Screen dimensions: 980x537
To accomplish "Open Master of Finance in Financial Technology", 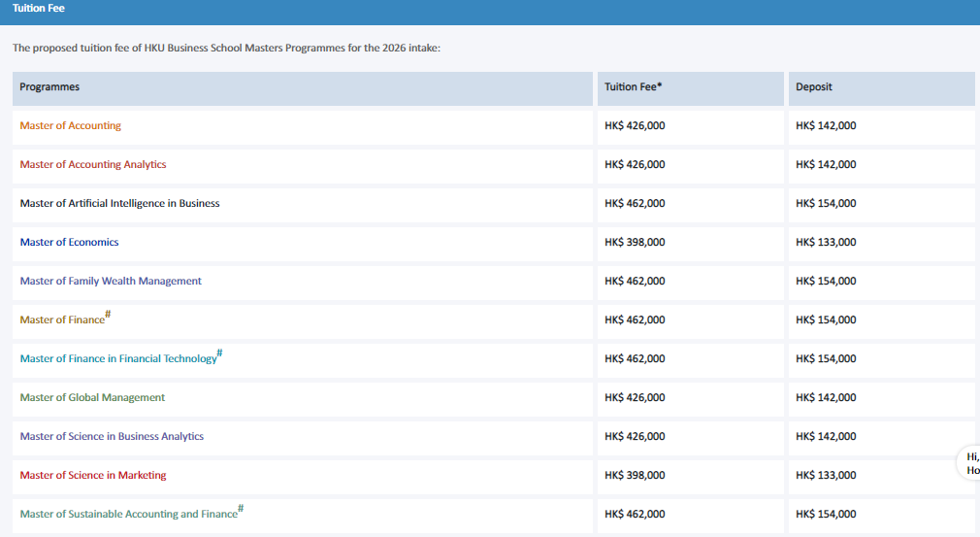I will [118, 358].
